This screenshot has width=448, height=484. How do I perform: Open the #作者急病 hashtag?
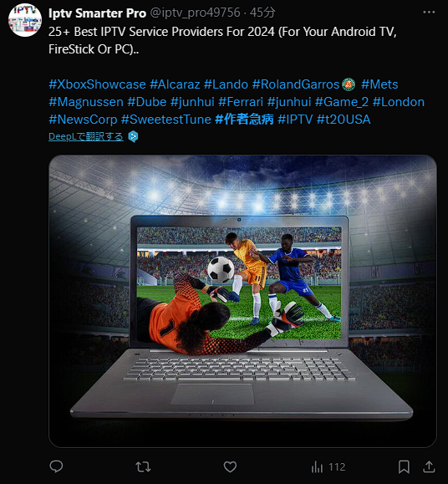[244, 120]
